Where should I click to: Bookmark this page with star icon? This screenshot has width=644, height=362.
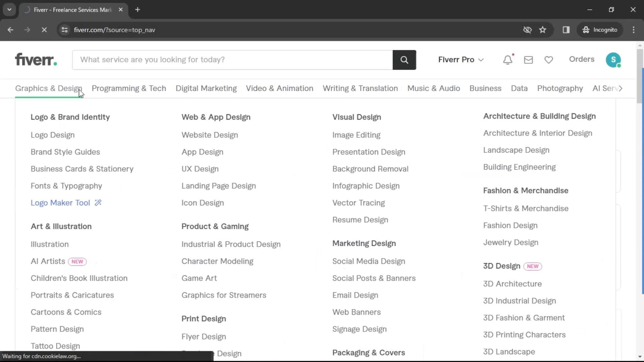(x=542, y=30)
